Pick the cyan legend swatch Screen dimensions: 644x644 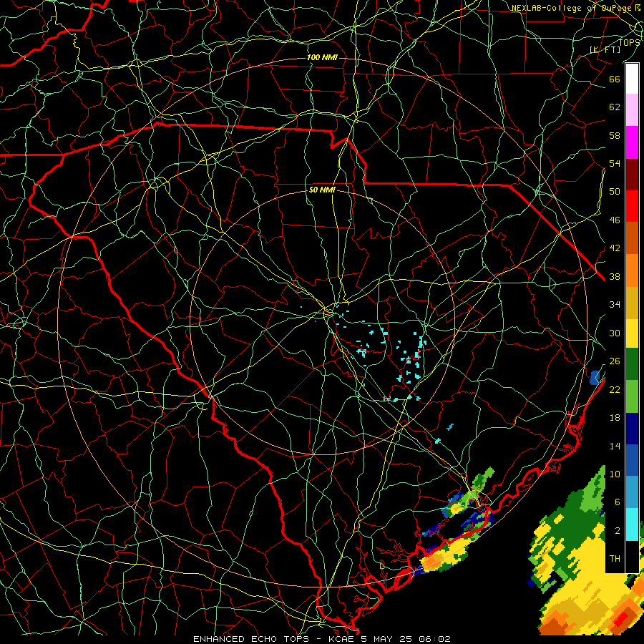pos(632,525)
